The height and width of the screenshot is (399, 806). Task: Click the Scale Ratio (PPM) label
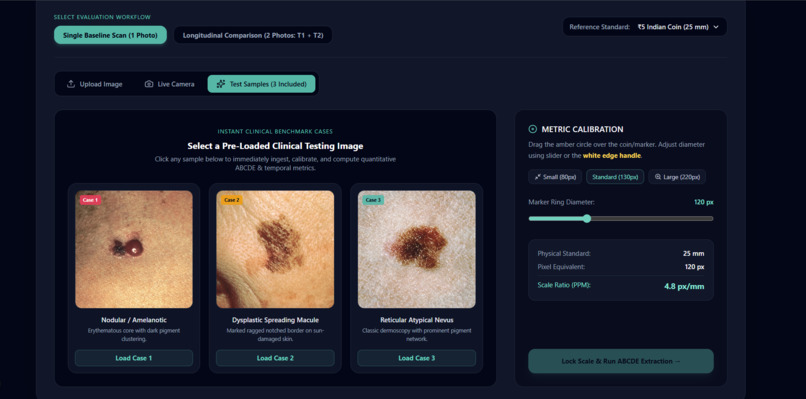tap(564, 285)
